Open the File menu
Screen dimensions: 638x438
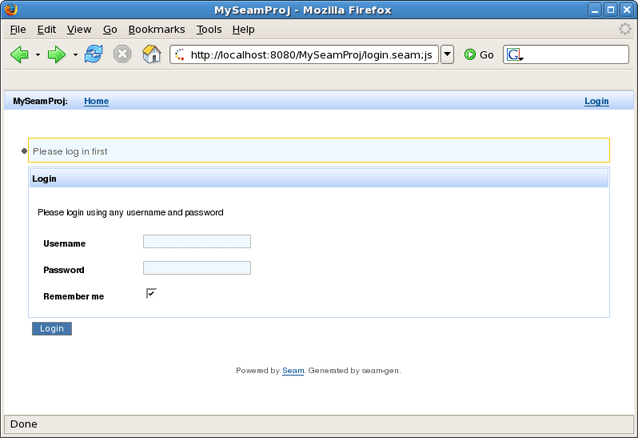click(18, 30)
